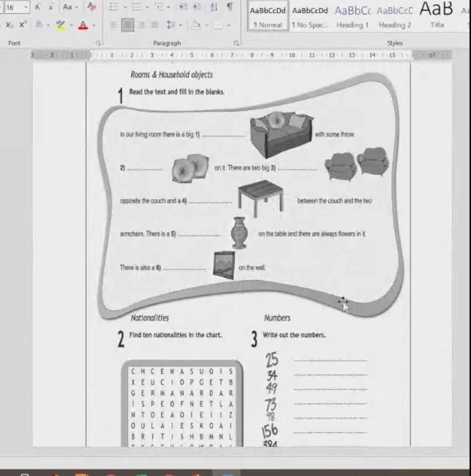
Task: Select Center alignment
Action: tap(127, 25)
